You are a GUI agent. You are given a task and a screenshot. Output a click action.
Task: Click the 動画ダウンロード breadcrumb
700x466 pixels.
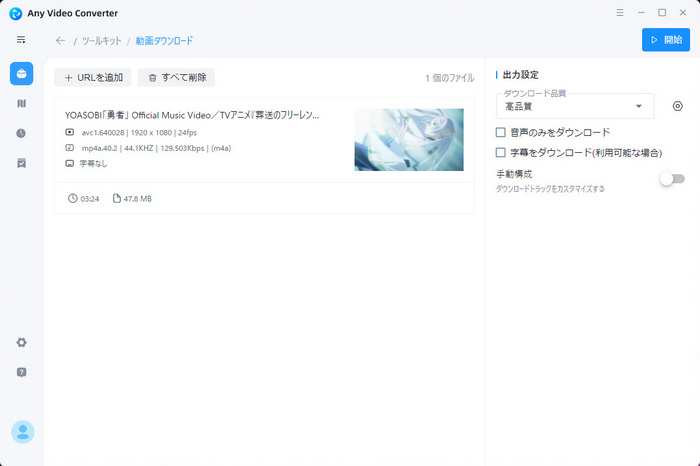(x=164, y=41)
